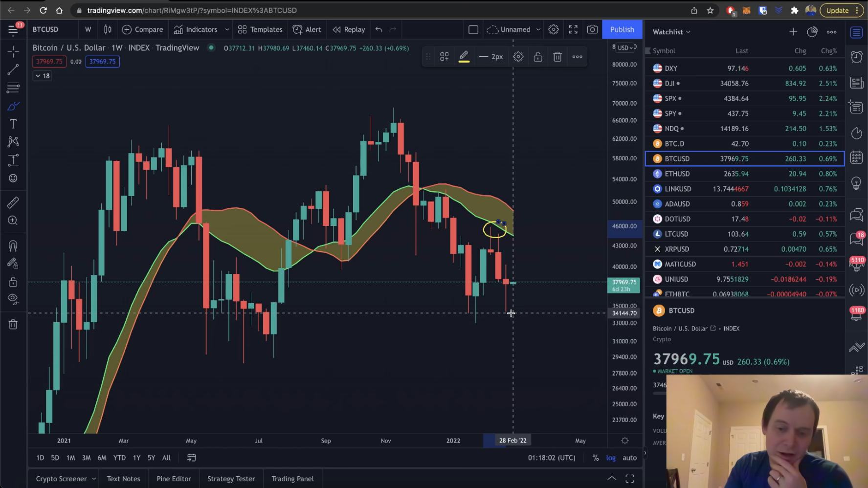Open chart settings gear in top toolbar
The width and height of the screenshot is (868, 488).
pyautogui.click(x=553, y=29)
